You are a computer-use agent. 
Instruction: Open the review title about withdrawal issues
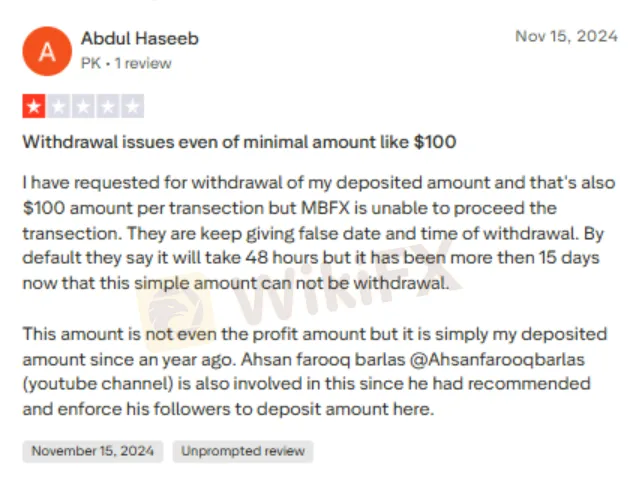240,142
